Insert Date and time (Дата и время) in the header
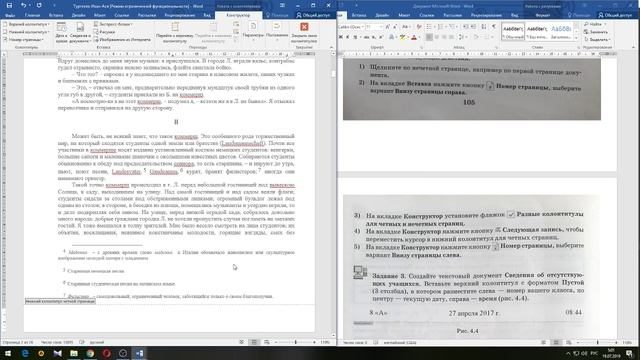The image size is (640, 360). (62, 33)
